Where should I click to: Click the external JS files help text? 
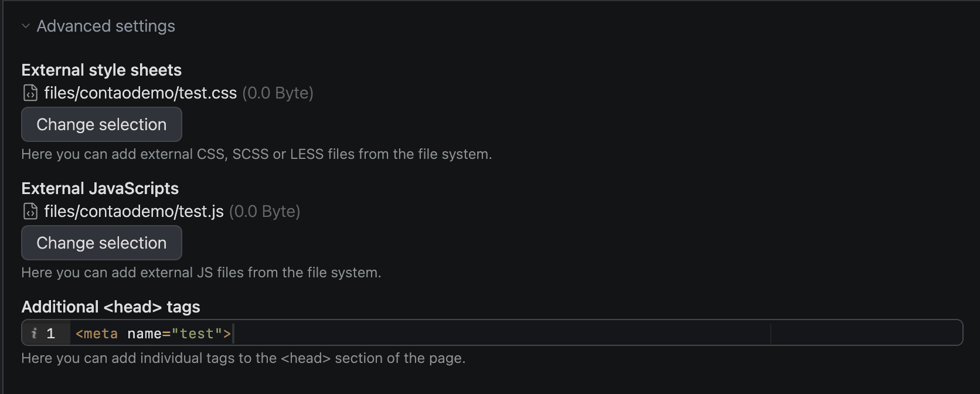(x=201, y=273)
